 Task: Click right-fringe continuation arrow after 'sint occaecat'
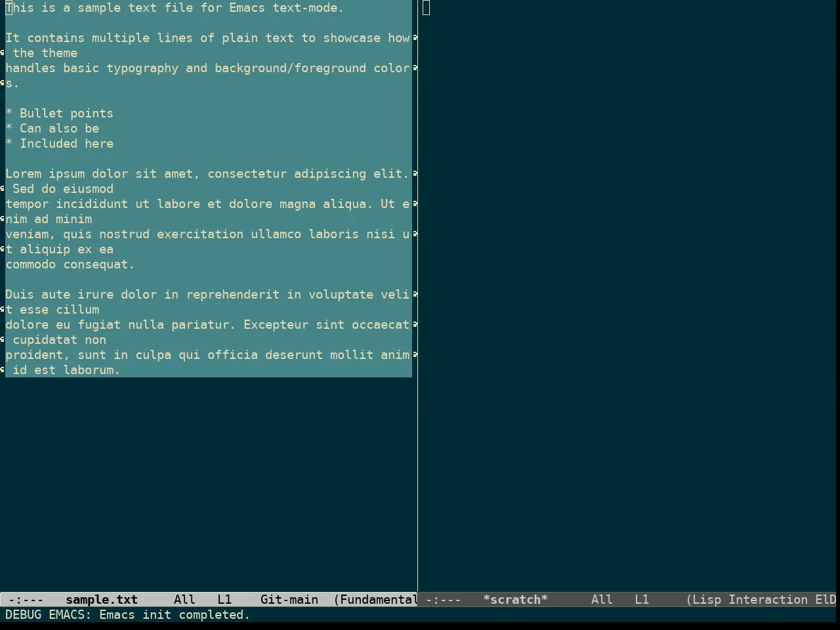pos(415,325)
